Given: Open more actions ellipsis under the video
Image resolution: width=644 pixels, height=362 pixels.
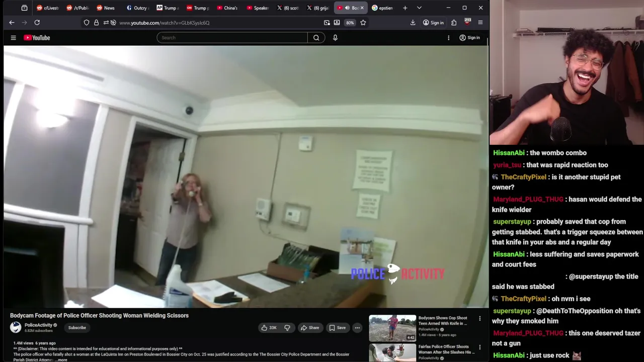Looking at the screenshot, I should tap(357, 328).
